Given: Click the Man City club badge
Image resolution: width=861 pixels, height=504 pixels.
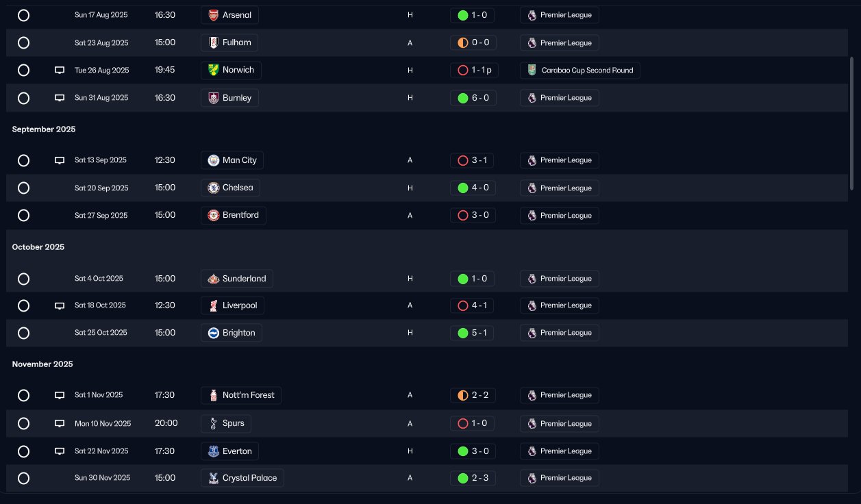Looking at the screenshot, I should [214, 160].
